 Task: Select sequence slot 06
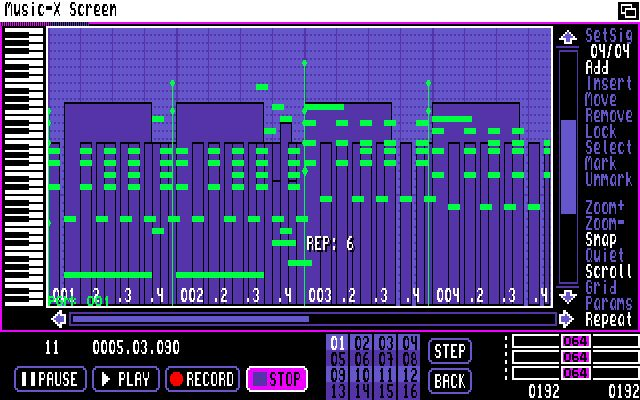click(362, 359)
